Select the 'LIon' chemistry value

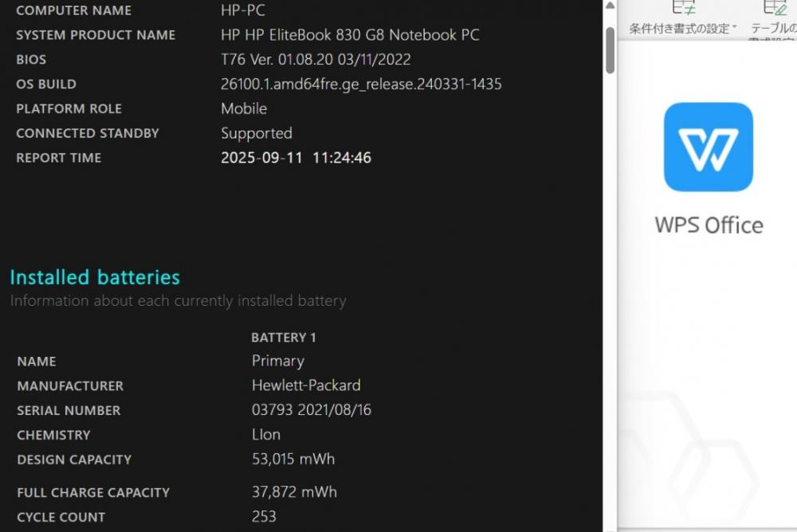point(266,435)
